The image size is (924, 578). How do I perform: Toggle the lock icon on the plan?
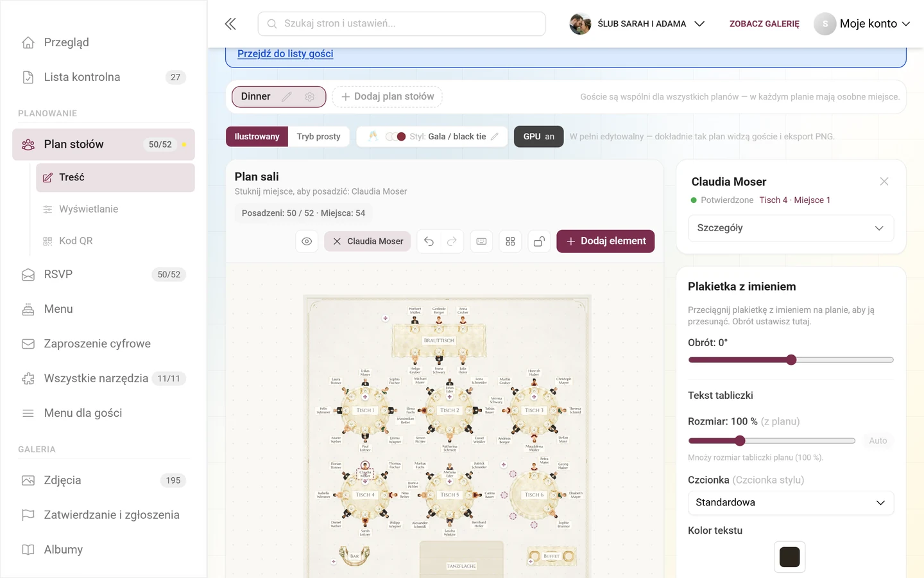(539, 241)
